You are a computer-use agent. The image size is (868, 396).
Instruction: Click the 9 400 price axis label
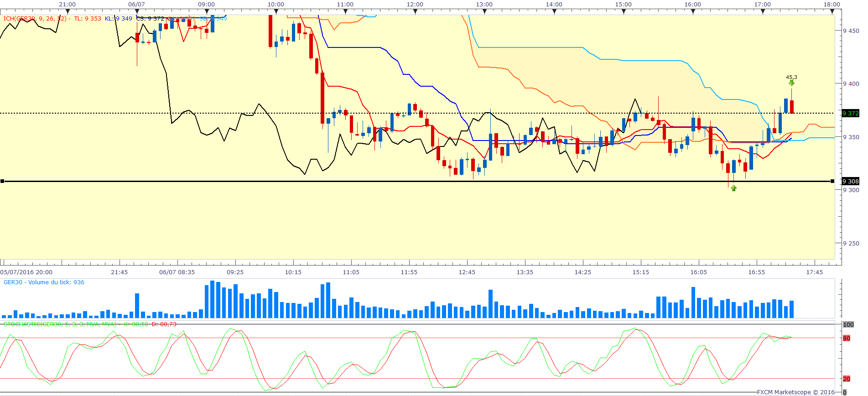(x=851, y=84)
